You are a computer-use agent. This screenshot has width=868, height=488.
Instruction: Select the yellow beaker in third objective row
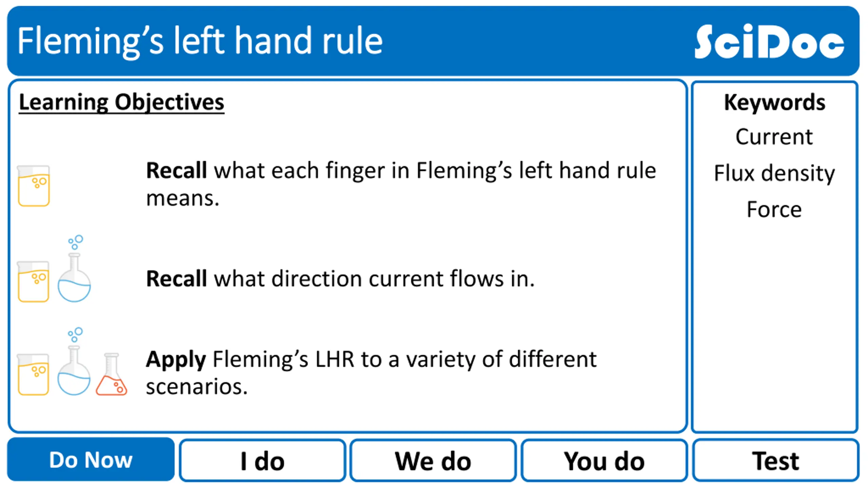34,374
